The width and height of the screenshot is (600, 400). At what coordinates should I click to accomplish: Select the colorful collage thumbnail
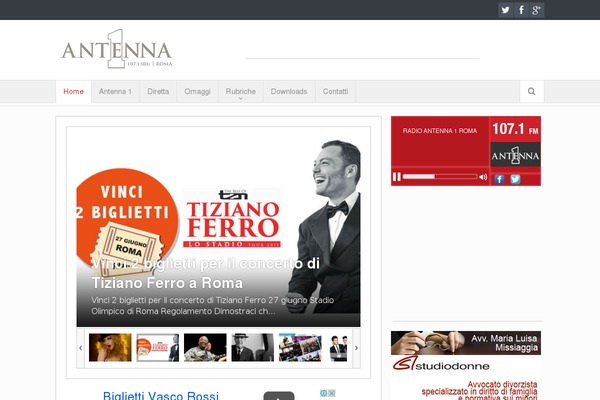[x=300, y=348]
